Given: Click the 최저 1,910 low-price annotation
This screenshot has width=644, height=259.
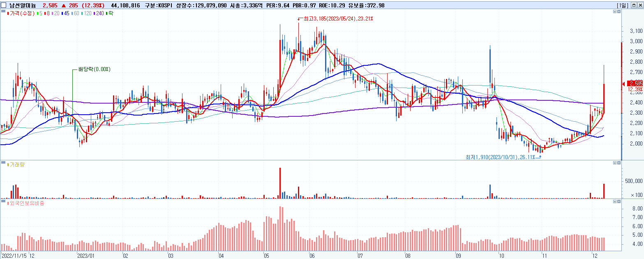Looking at the screenshot, I should click(x=501, y=157).
